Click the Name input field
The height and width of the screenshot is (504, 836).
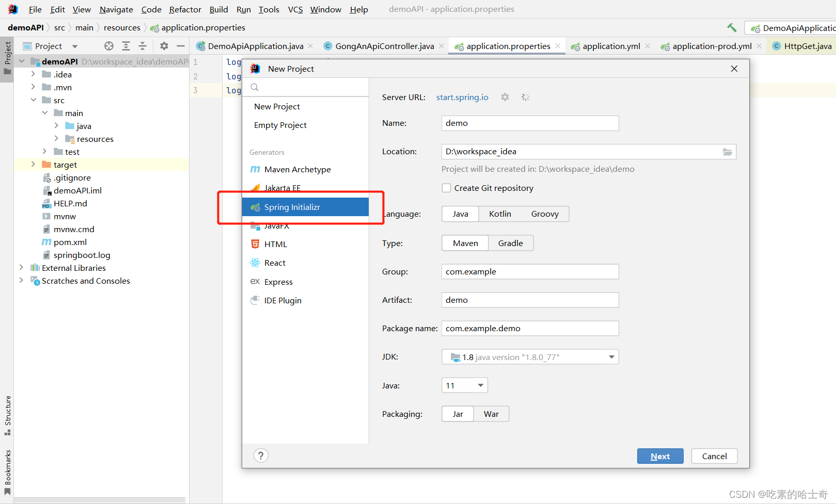click(x=530, y=123)
